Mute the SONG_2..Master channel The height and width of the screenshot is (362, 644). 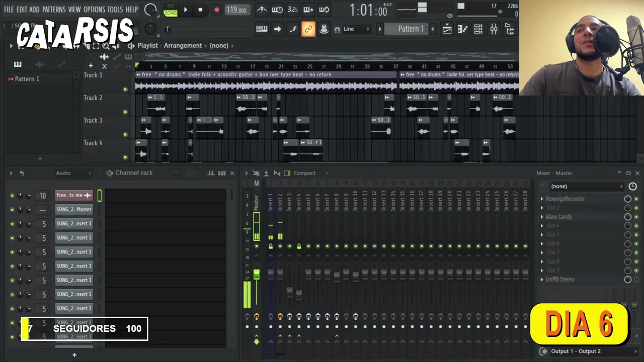click(12, 210)
